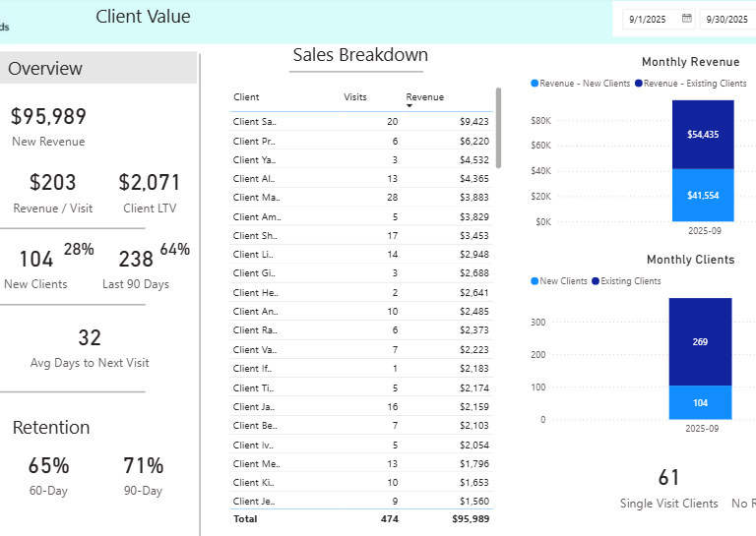Image resolution: width=756 pixels, height=536 pixels.
Task: Open the start date calendar picker
Action: click(687, 18)
